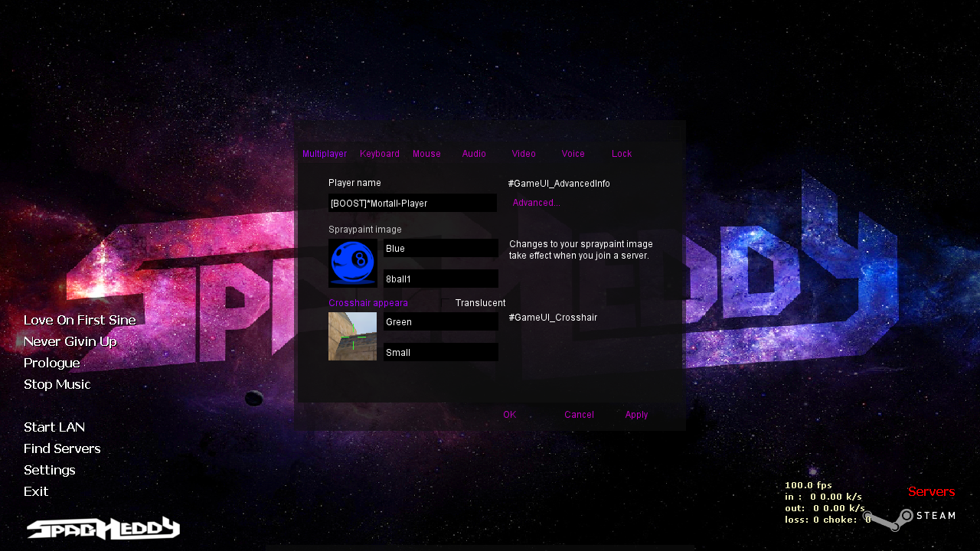This screenshot has width=980, height=551.
Task: Open the Green crosshair color dropdown
Action: [x=440, y=322]
